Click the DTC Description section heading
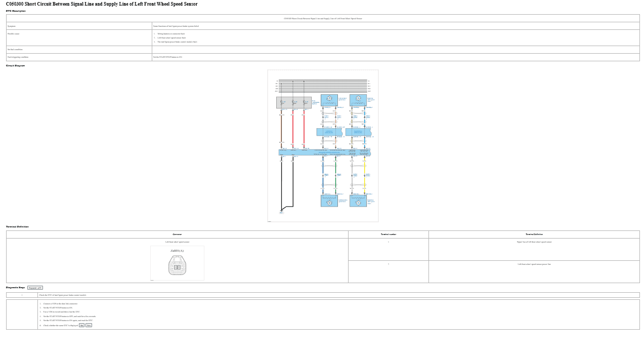Image resolution: width=644 pixels, height=352 pixels. (x=16, y=11)
